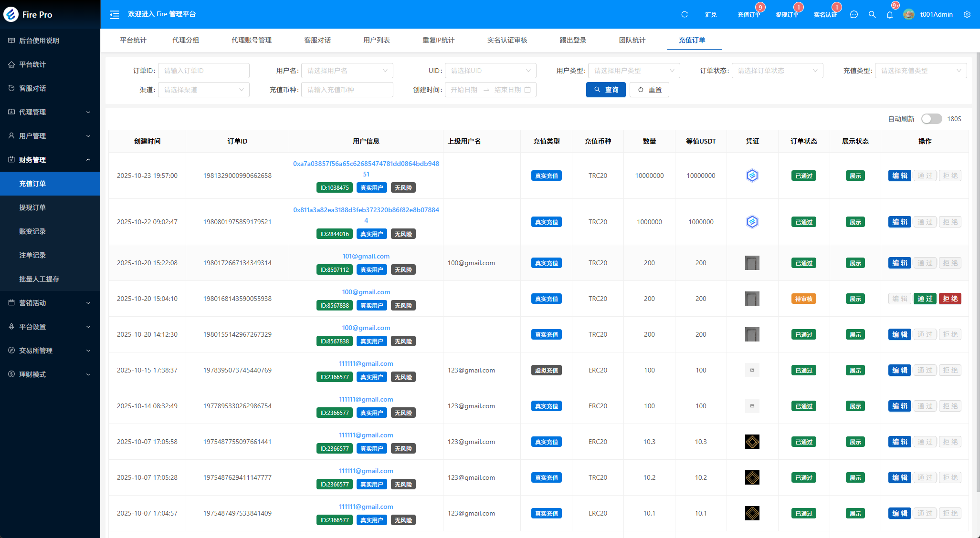This screenshot has width=980, height=538.
Task: Click the sidebar collapse menu icon
Action: (115, 15)
